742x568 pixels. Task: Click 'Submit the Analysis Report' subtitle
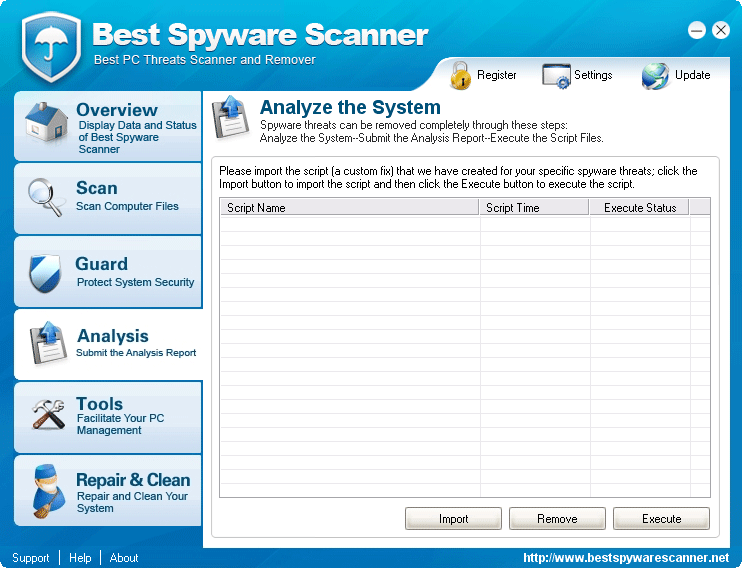click(136, 353)
